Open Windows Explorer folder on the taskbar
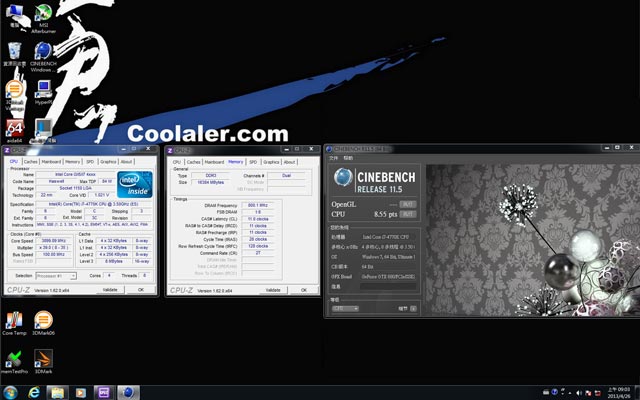Viewport: 640px width, 400px height. click(58, 393)
